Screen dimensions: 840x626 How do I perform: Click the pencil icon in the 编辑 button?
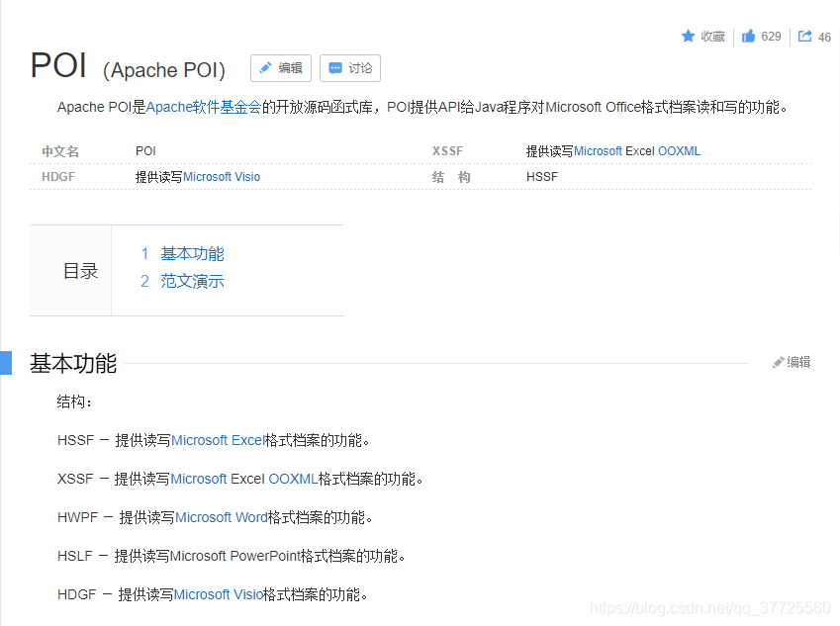point(265,68)
